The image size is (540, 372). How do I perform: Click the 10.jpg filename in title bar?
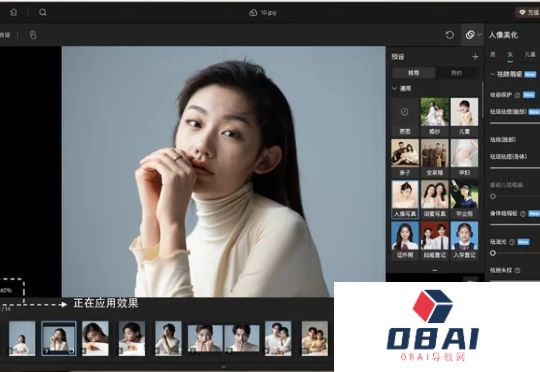pyautogui.click(x=268, y=13)
